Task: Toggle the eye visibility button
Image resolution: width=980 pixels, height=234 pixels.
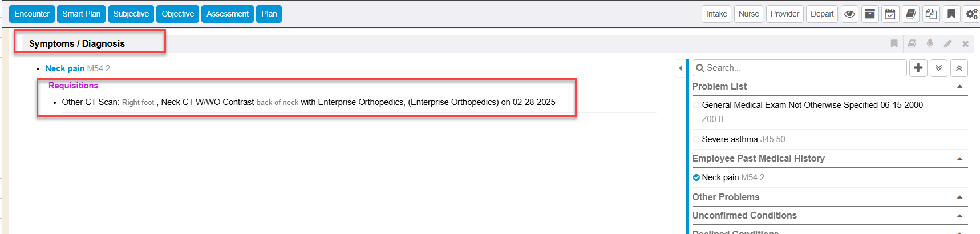Action: (849, 14)
